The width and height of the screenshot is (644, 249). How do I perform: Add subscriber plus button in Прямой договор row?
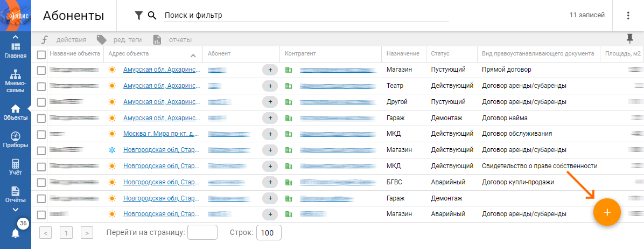point(270,70)
